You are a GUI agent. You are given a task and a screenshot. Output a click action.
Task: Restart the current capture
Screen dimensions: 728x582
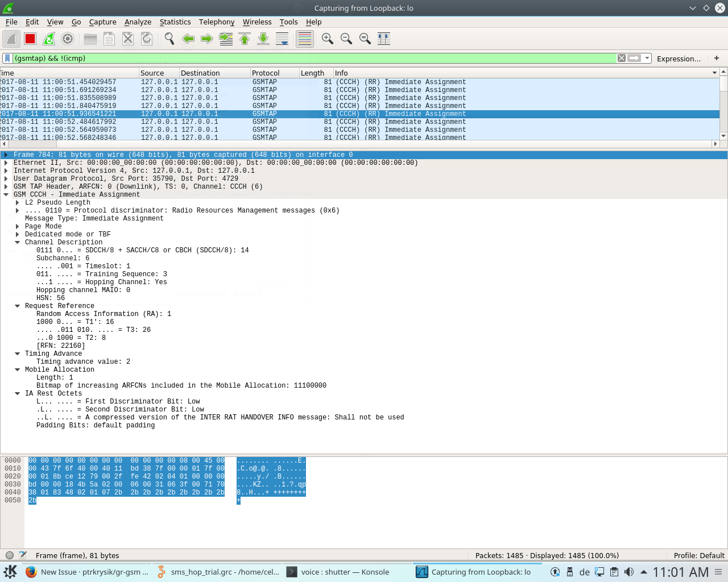(48, 39)
